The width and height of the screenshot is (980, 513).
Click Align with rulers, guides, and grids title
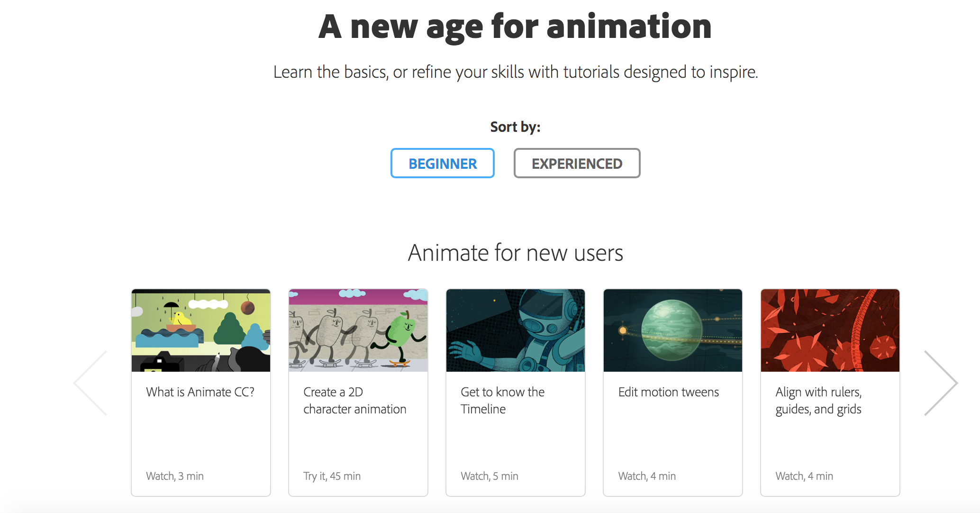click(818, 401)
